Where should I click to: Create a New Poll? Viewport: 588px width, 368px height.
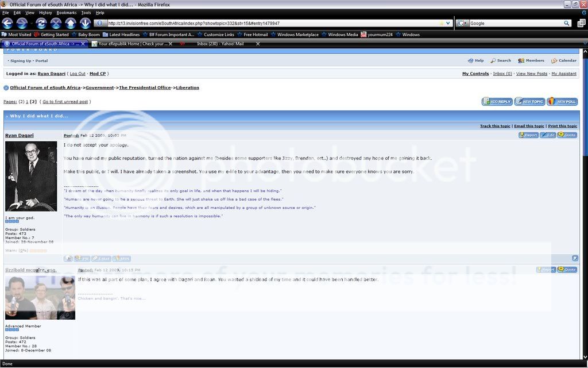tap(562, 102)
